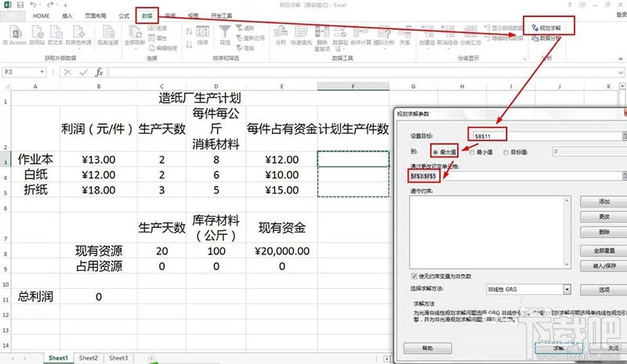Click 添加 (Add) constraint button
Image resolution: width=627 pixels, height=364 pixels.
[603, 201]
